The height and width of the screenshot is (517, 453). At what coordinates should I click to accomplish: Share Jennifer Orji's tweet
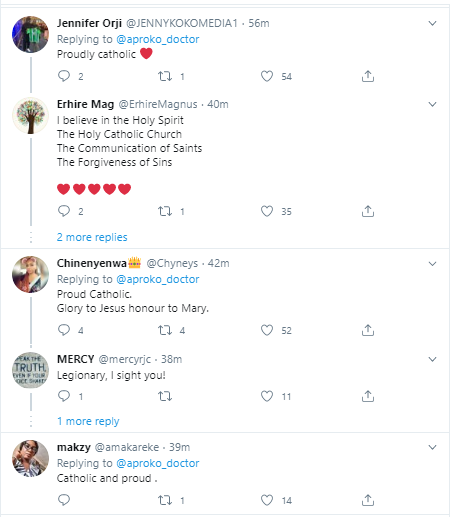point(368,76)
